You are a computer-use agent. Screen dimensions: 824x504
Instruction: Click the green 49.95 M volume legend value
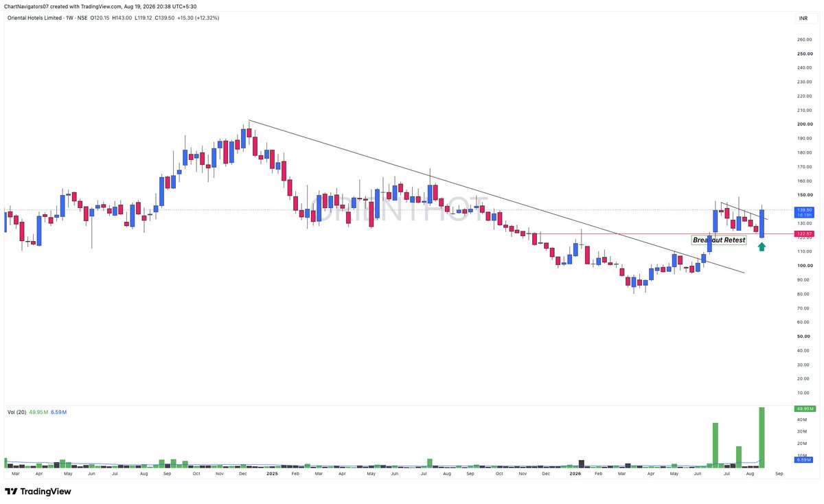tap(38, 412)
